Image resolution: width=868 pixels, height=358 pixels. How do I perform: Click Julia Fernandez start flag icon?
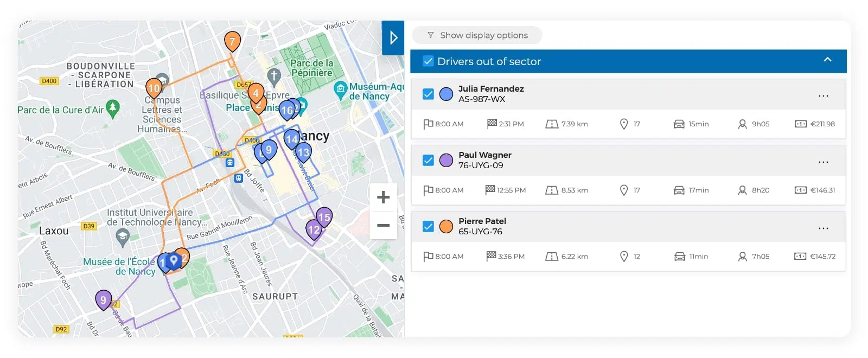click(x=428, y=124)
